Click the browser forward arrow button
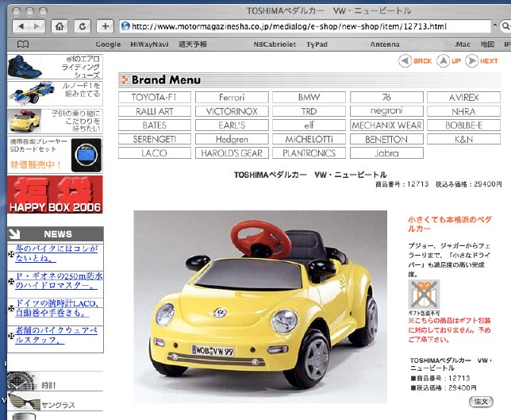Screen dimensions: 511x420 [37, 26]
